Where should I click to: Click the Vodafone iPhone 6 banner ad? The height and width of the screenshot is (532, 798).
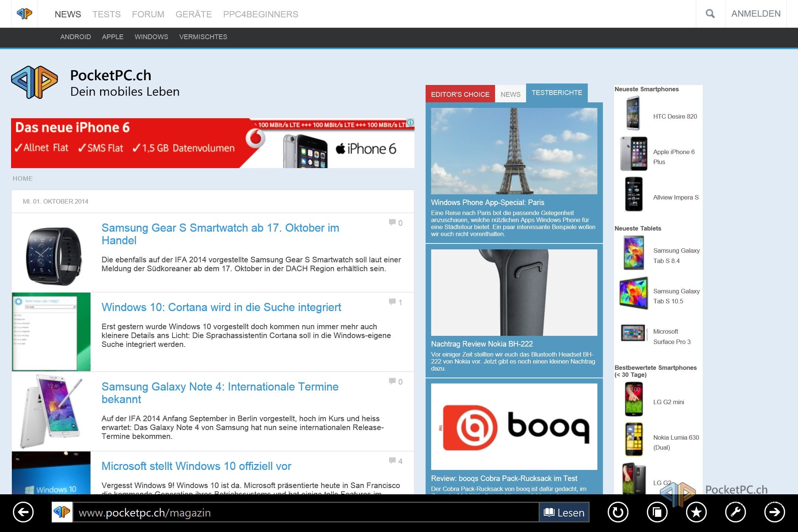pyautogui.click(x=212, y=143)
